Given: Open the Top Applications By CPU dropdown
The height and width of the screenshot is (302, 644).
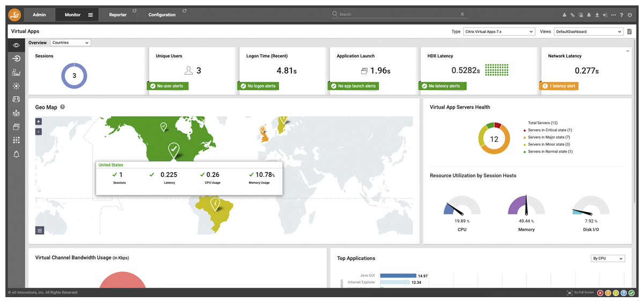Looking at the screenshot, I should 608,258.
